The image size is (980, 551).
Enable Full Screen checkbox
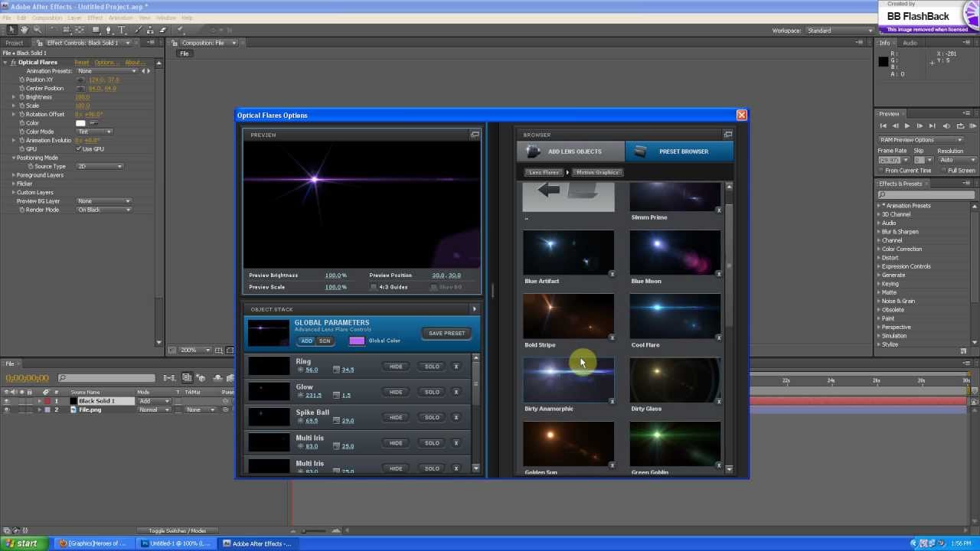click(944, 171)
